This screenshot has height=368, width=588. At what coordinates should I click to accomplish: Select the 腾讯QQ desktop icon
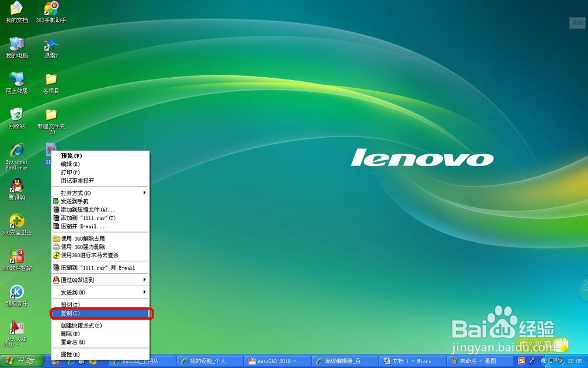(x=16, y=189)
